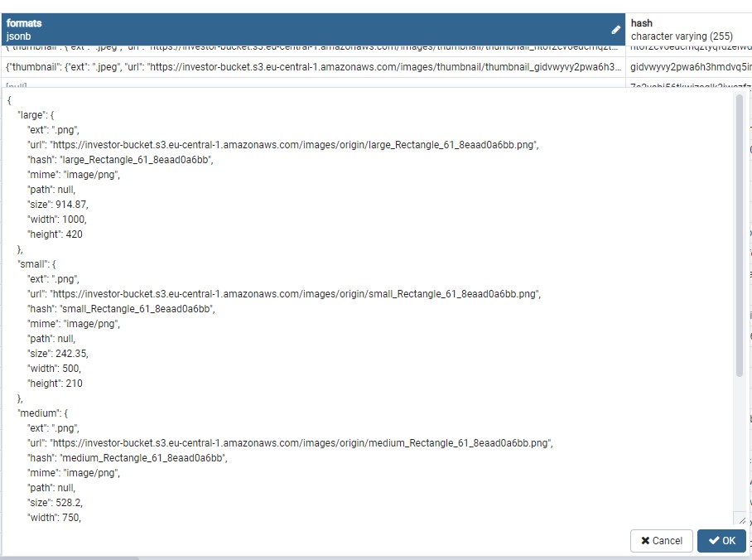Click the "hash": "medium_Rectangle_61_8eaad0a6bb" line

coord(128,458)
